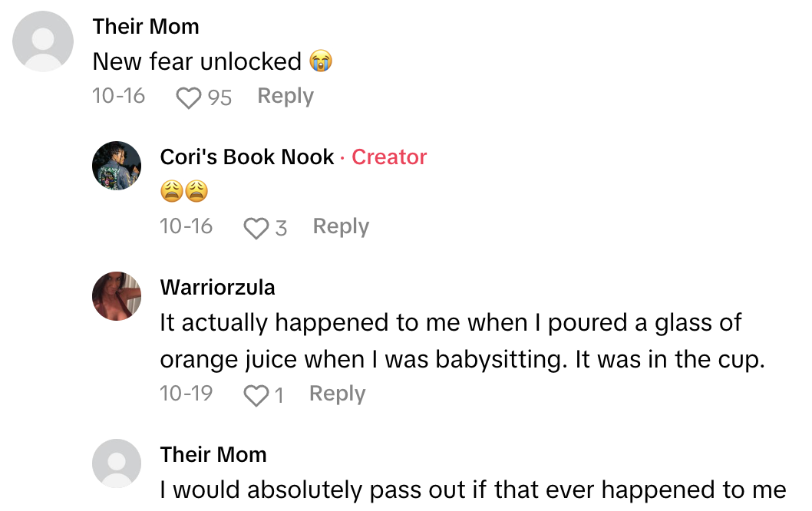View Warriorzula's profile photo
This screenshot has width=812, height=511.
pos(117,296)
